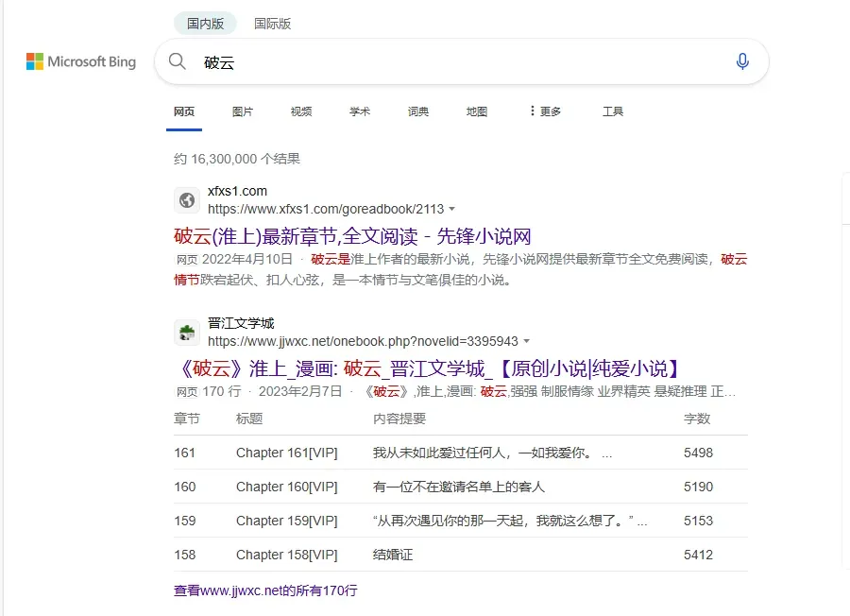Viewport: 850px width, 616px height.
Task: Click the word count 5190 cell
Action: pyautogui.click(x=698, y=487)
